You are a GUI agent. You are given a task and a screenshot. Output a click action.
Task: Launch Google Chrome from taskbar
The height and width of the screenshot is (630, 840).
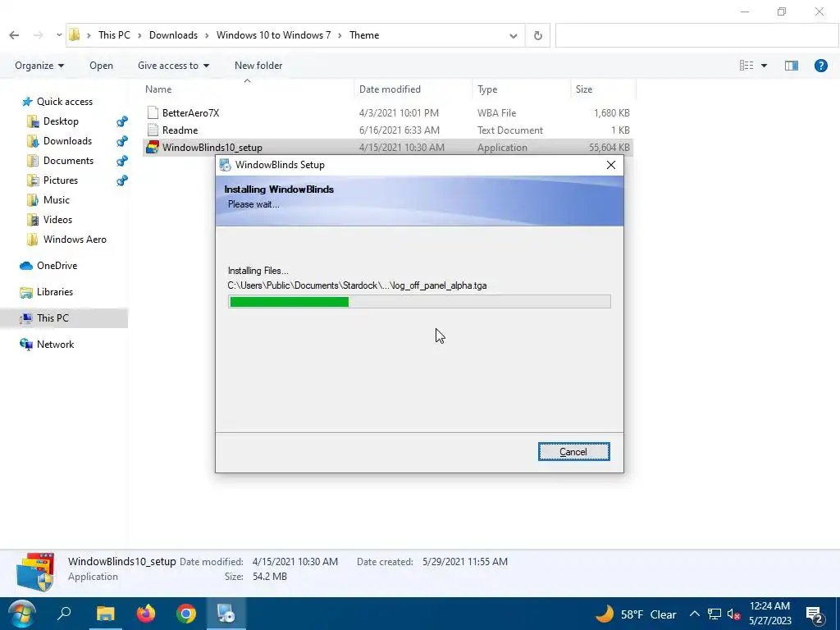[x=186, y=614]
